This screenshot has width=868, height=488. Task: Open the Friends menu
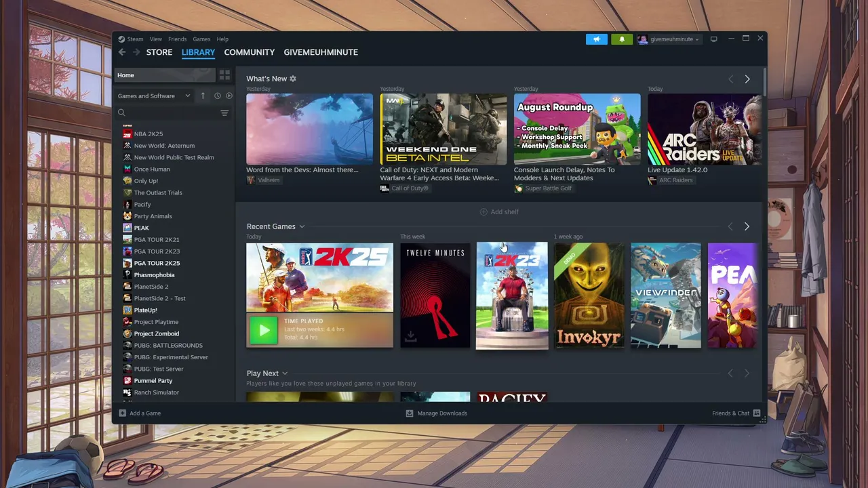(x=178, y=39)
